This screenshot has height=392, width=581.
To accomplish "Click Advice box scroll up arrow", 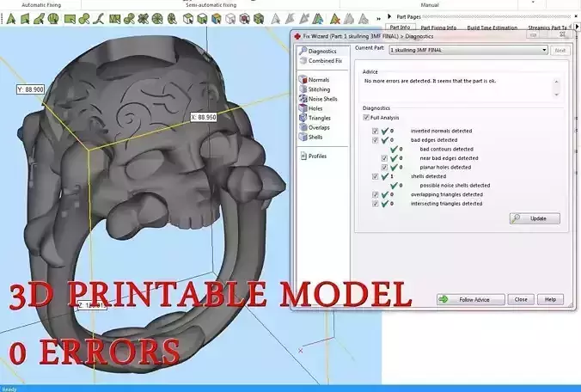I will (x=556, y=82).
